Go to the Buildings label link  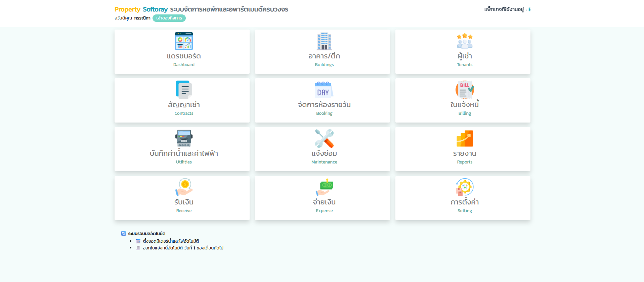[x=324, y=64]
